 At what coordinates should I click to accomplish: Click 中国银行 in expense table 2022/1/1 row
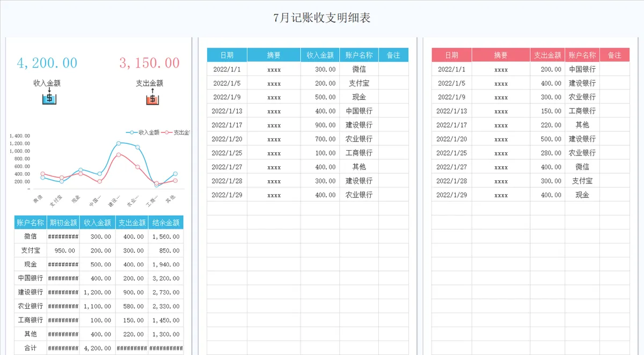pyautogui.click(x=582, y=69)
